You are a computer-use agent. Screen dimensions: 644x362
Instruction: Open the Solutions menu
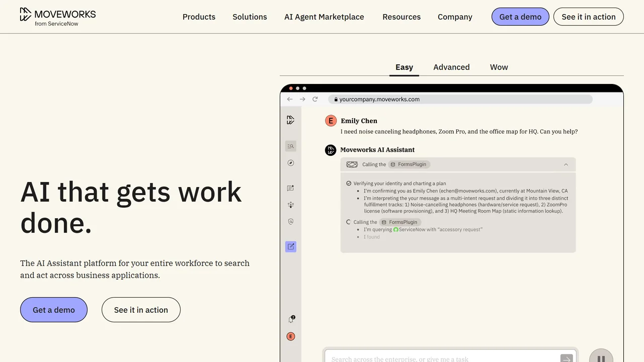[250, 17]
